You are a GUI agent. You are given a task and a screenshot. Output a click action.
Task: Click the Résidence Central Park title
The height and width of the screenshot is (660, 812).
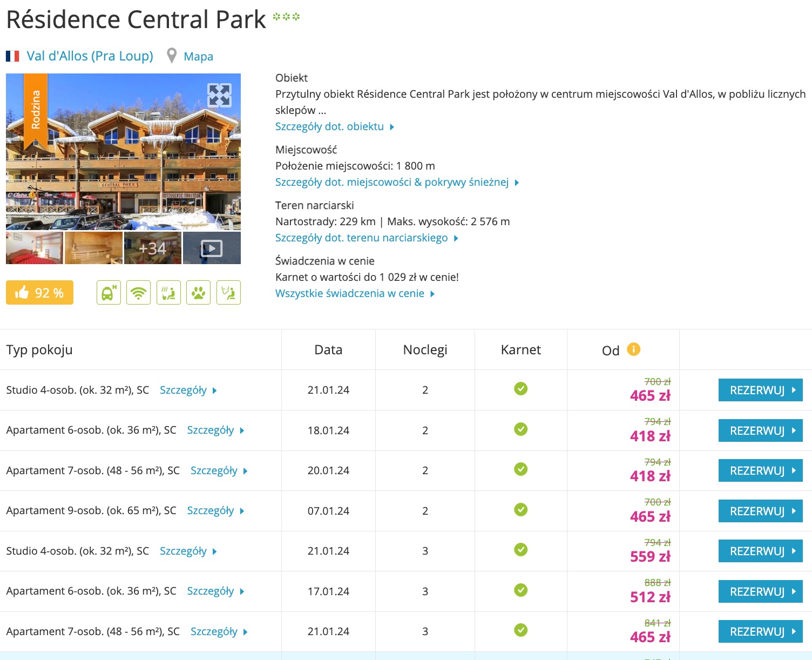136,19
